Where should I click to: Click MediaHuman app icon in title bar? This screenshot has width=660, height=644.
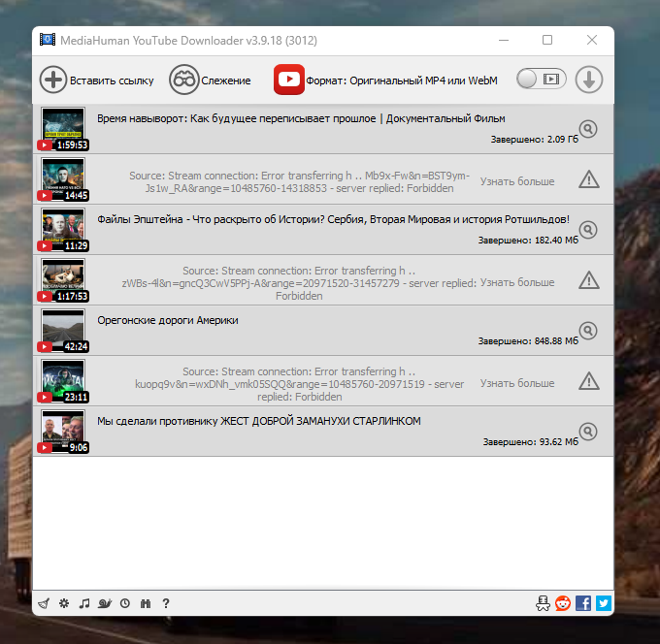click(48, 40)
